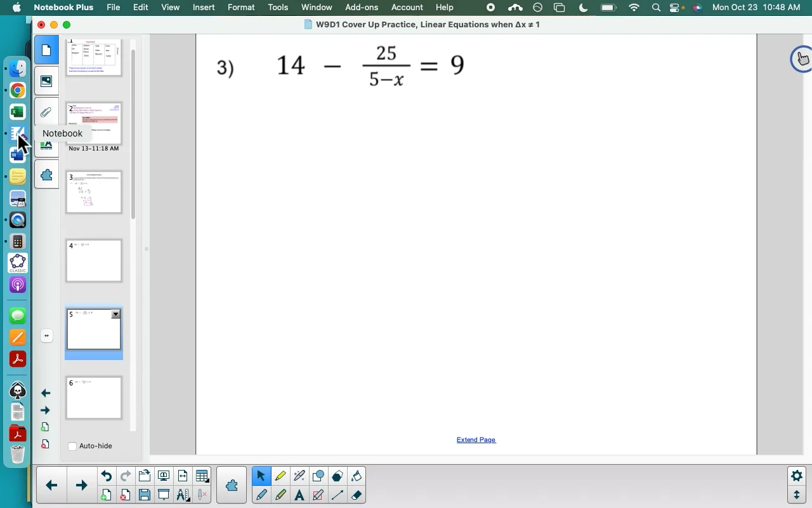Open the Attachments paperclip tab

pos(47,112)
